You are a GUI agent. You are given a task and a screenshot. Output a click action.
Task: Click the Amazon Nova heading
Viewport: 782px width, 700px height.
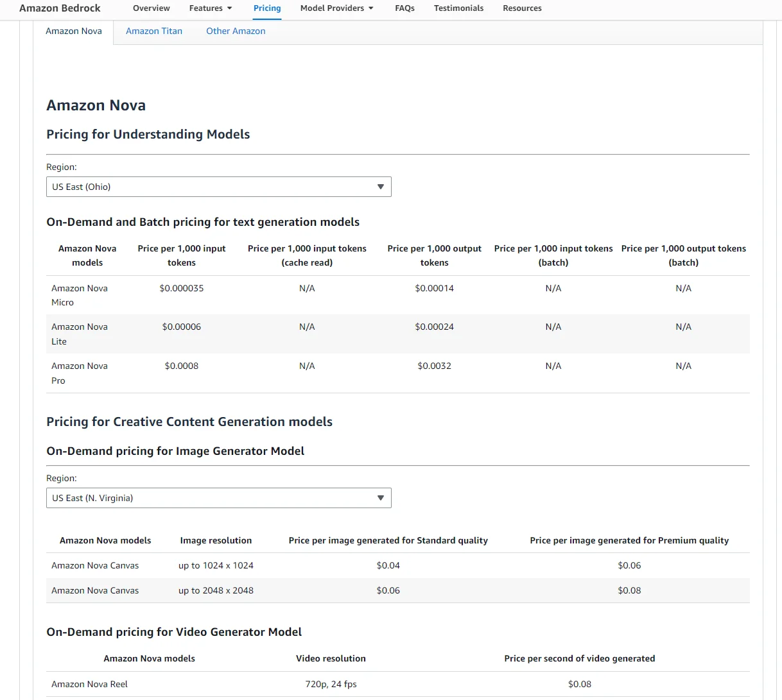pyautogui.click(x=96, y=105)
